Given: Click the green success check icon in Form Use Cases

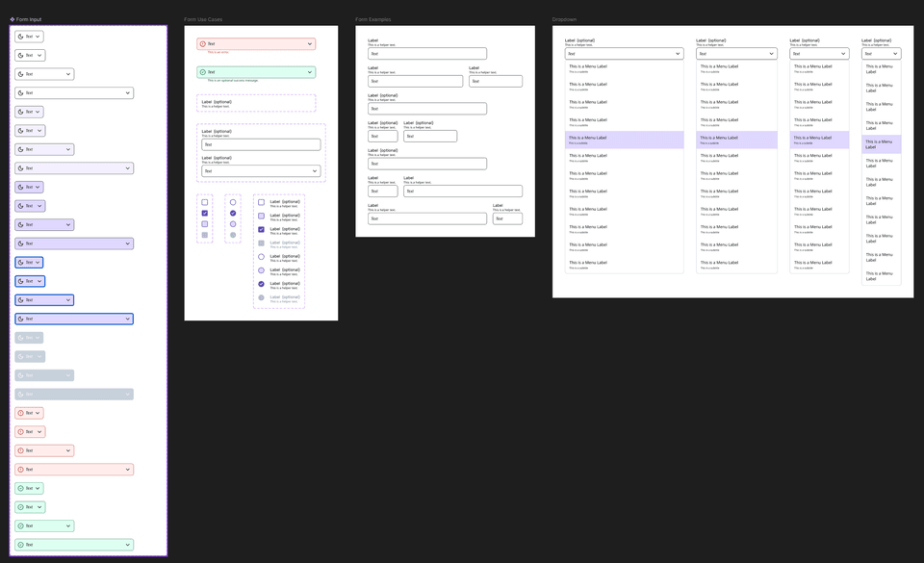Looking at the screenshot, I should [x=203, y=72].
